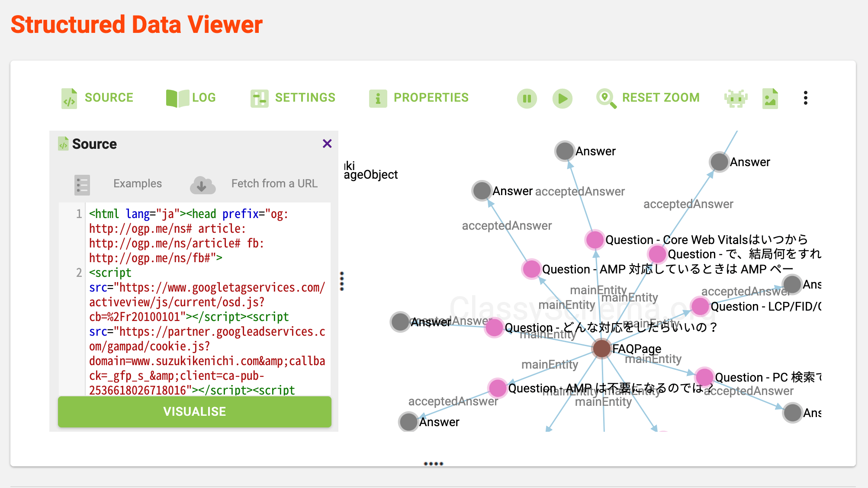Click Fetch from a URL
Screen dimensions: 868x488
(x=274, y=183)
